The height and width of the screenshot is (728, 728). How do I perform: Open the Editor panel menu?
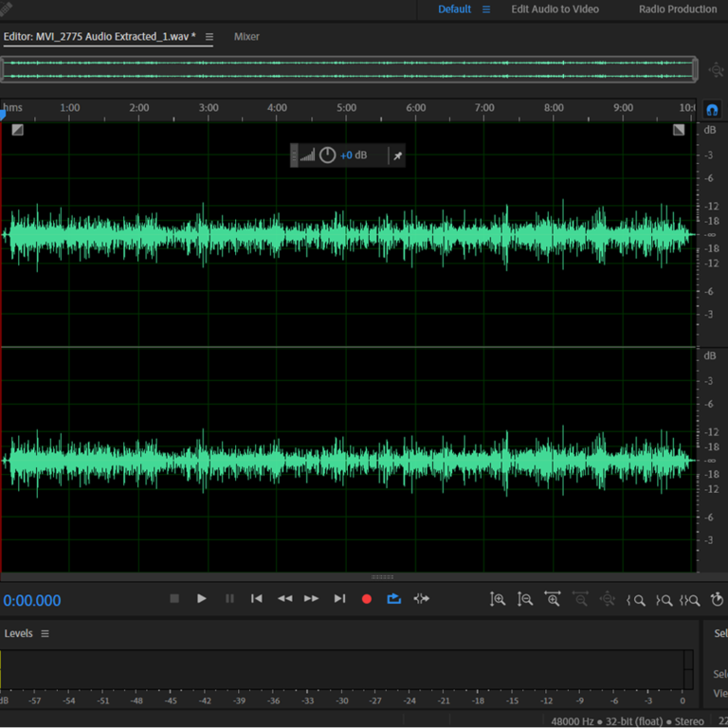(209, 37)
